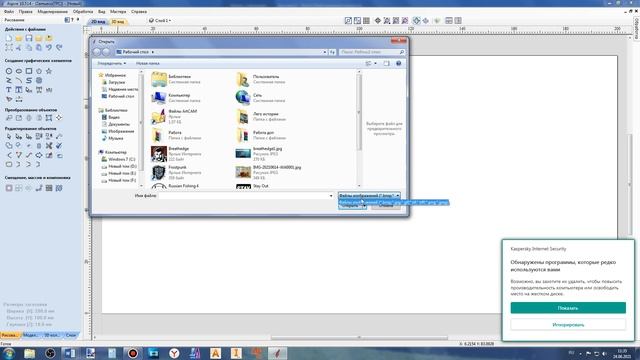640x360 pixels.
Task: Select the Breathedge shortcut thumbnail
Action: [159, 154]
